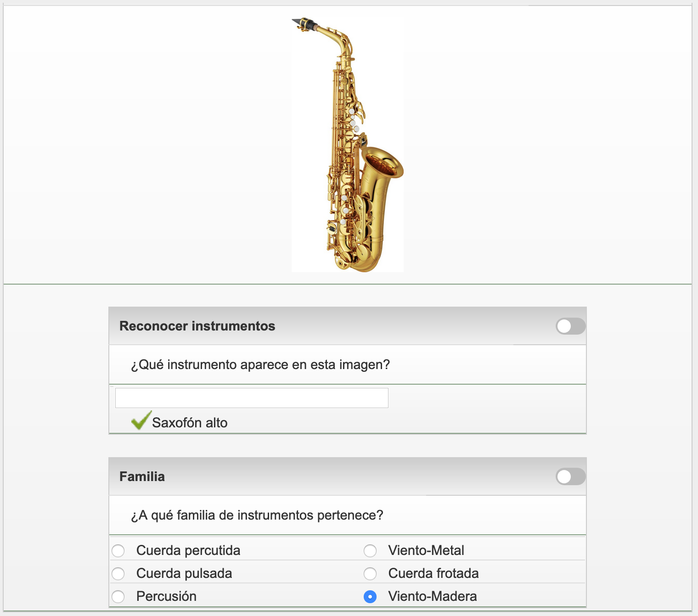Image resolution: width=698 pixels, height=616 pixels.
Task: Select the Percusión radio button
Action: pos(118,596)
